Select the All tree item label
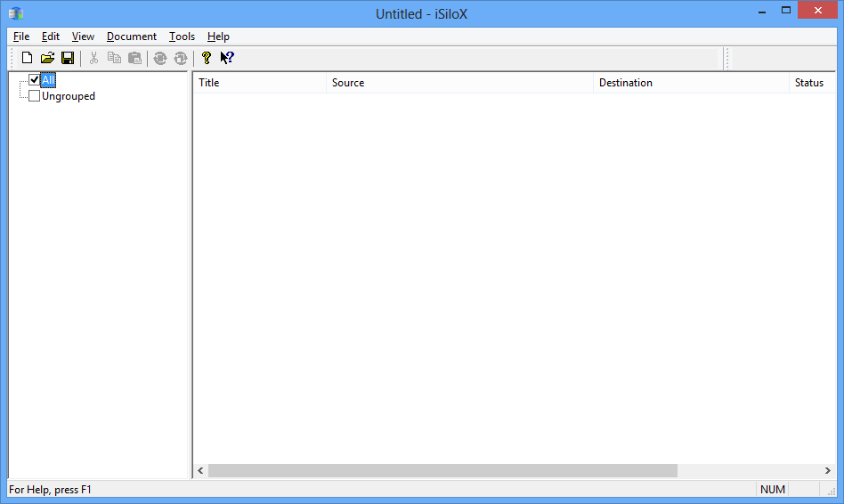This screenshot has height=504, width=844. point(48,80)
